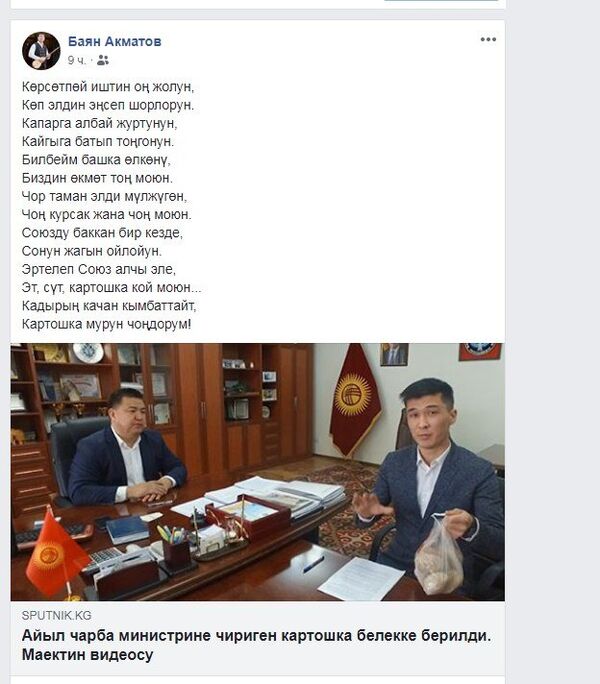Click the SPUTNIK.KG source domain label

point(56,616)
